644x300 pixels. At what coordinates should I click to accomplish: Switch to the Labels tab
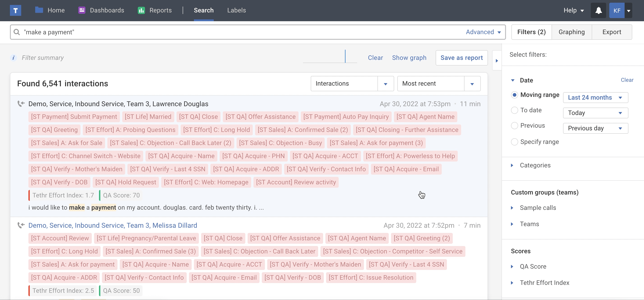[236, 10]
